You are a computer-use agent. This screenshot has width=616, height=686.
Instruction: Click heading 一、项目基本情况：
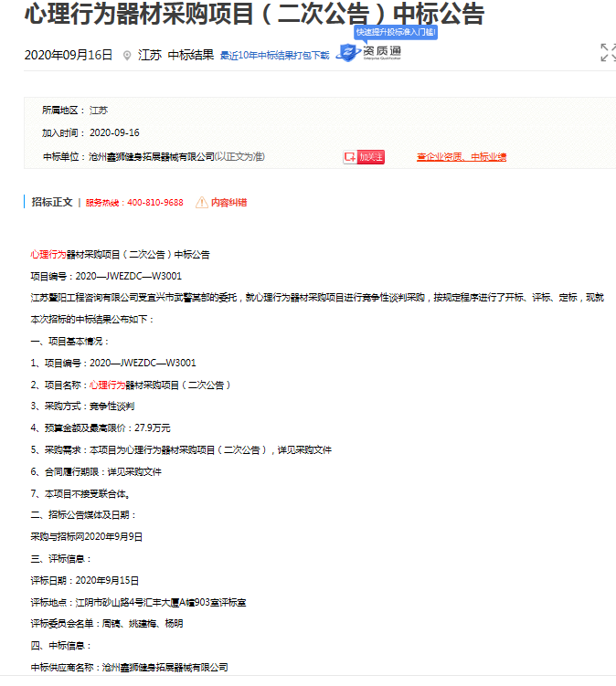coord(69,342)
